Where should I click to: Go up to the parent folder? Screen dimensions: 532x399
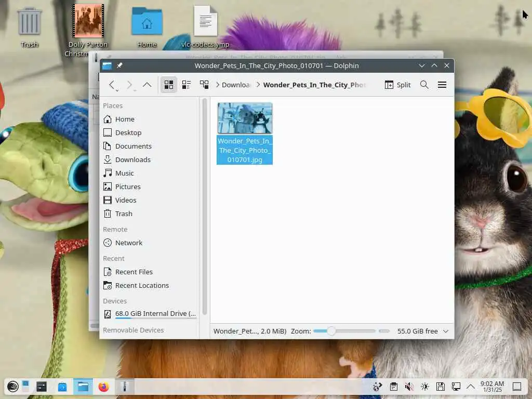pos(147,85)
